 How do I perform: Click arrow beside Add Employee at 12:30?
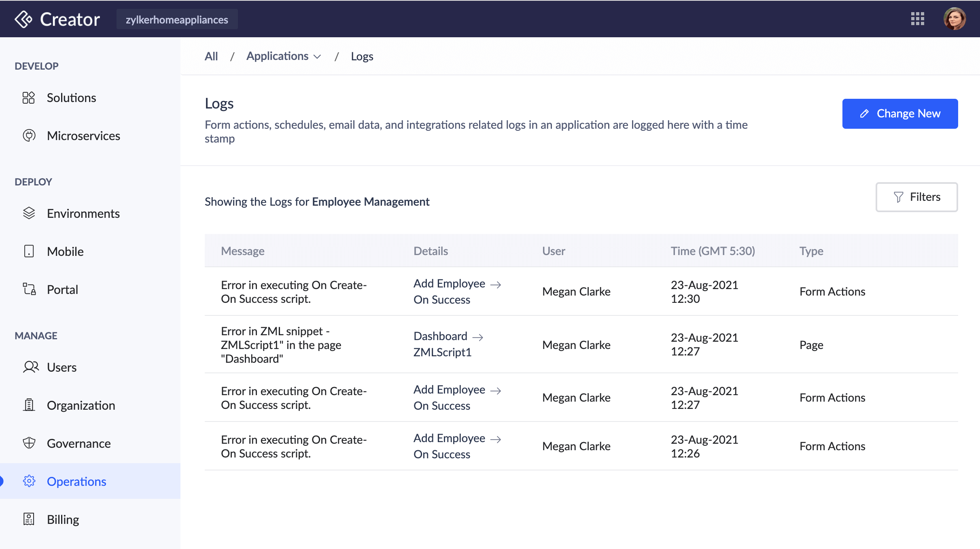coord(496,285)
